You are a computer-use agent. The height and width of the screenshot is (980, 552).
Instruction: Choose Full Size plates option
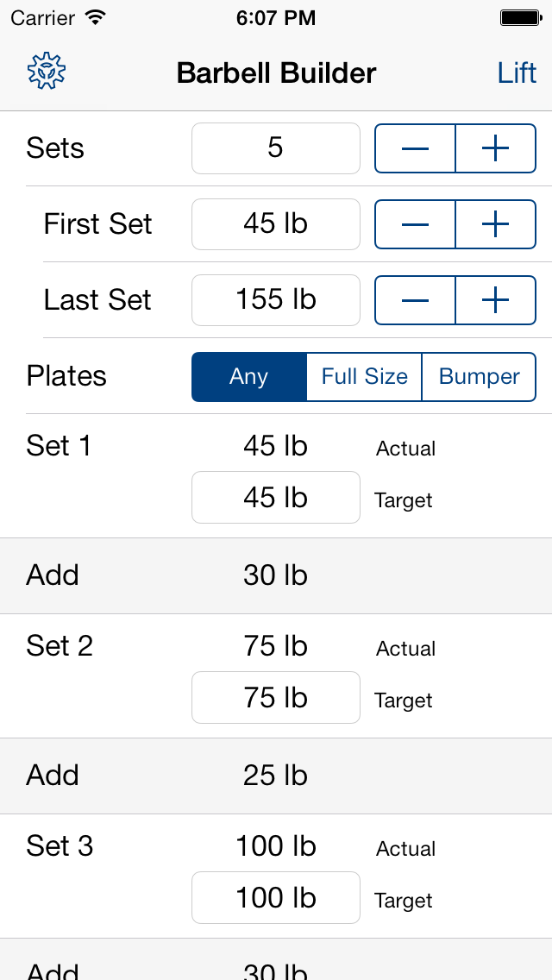pos(365,377)
